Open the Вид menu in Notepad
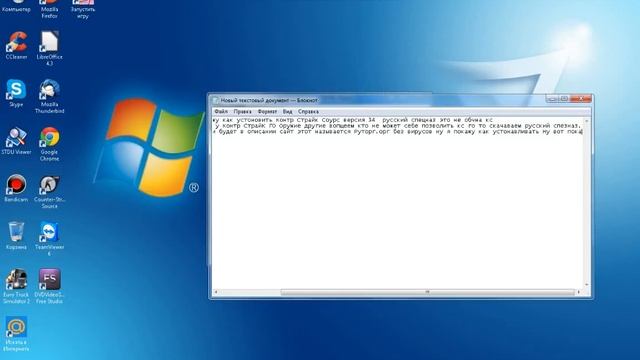The width and height of the screenshot is (640, 360). coord(287,111)
